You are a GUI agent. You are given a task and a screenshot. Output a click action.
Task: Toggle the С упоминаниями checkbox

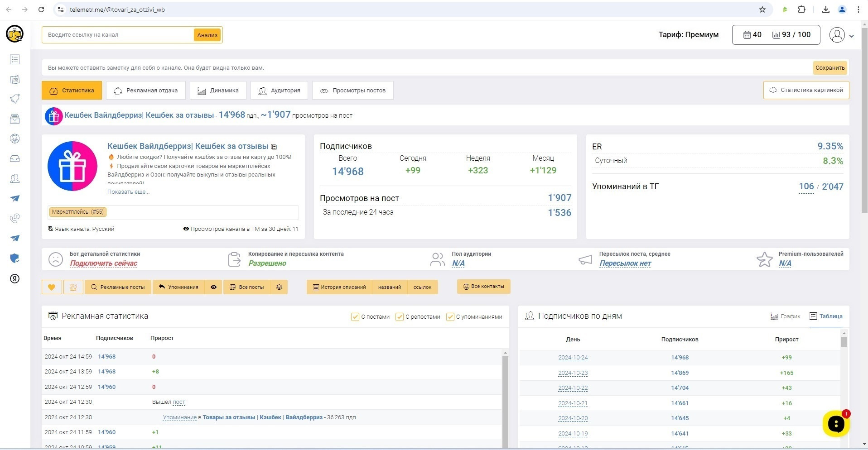tap(450, 317)
